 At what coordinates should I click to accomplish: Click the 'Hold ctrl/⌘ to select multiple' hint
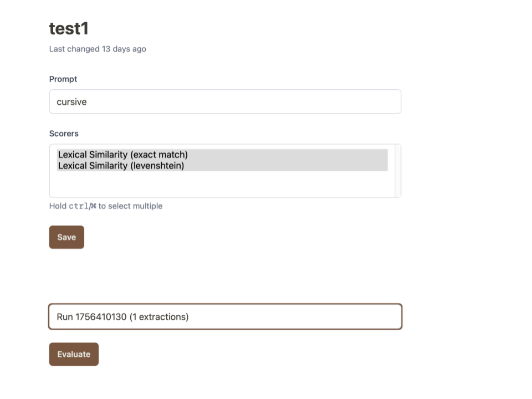(x=106, y=206)
